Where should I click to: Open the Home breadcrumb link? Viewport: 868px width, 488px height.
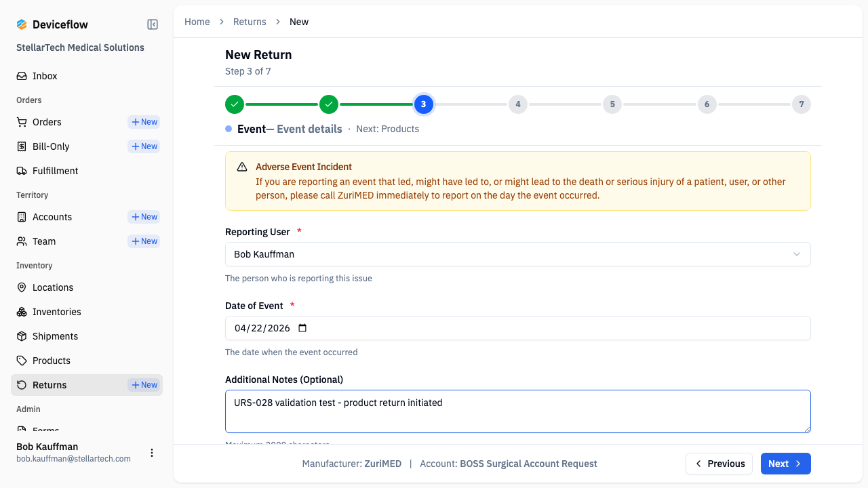(x=197, y=22)
